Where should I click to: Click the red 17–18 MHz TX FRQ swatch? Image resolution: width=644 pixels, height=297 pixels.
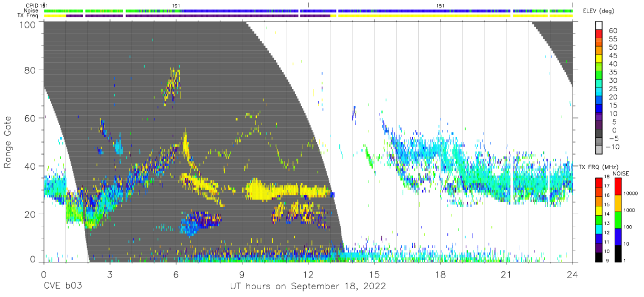coord(599,182)
